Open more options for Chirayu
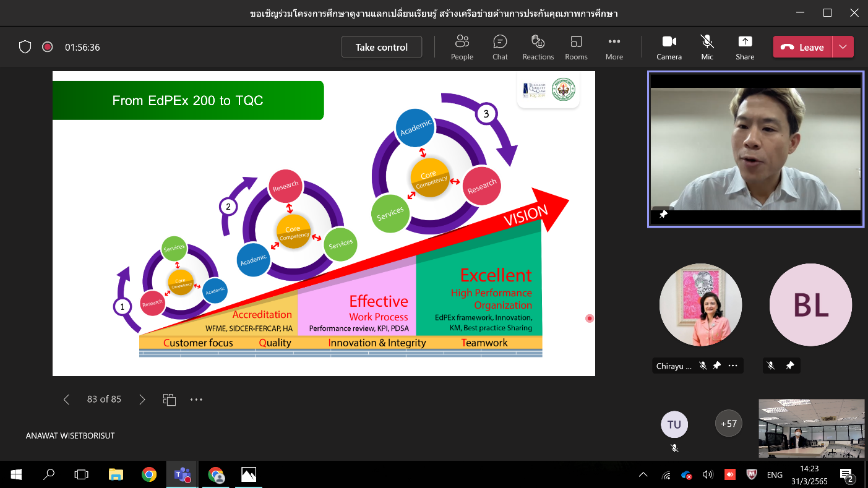 (x=733, y=366)
